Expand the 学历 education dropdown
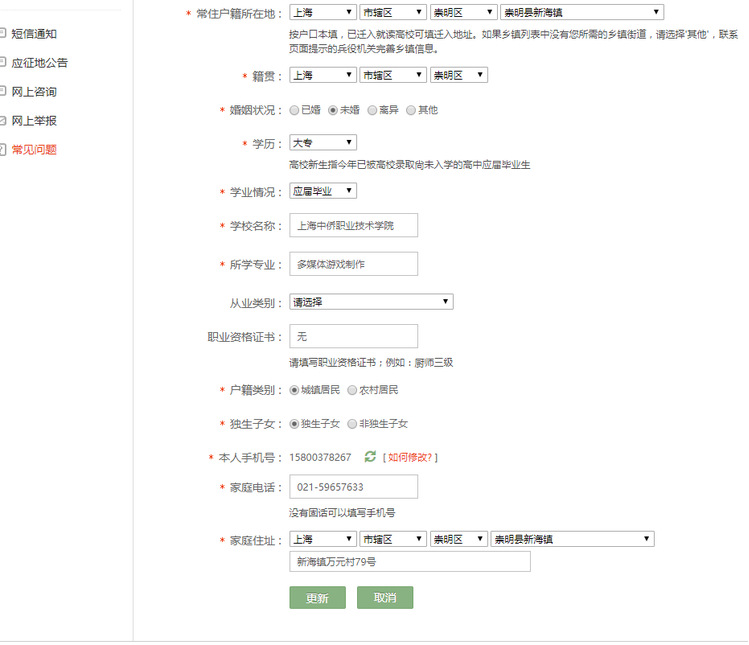The width and height of the screenshot is (749, 645). pos(322,143)
